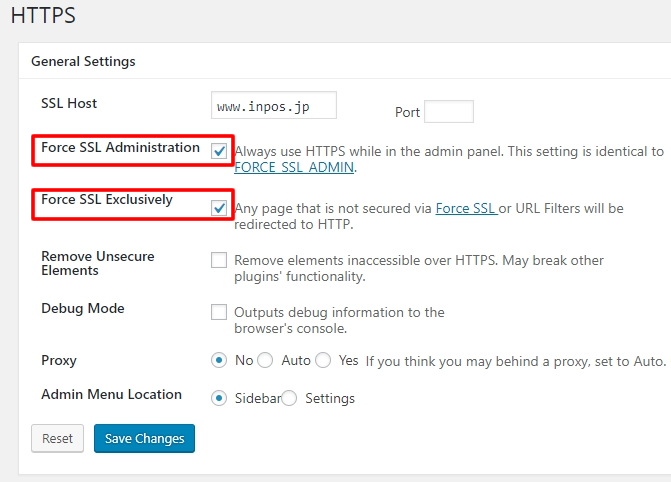Select Proxy Yes radio button
The width and height of the screenshot is (671, 482).
(323, 360)
